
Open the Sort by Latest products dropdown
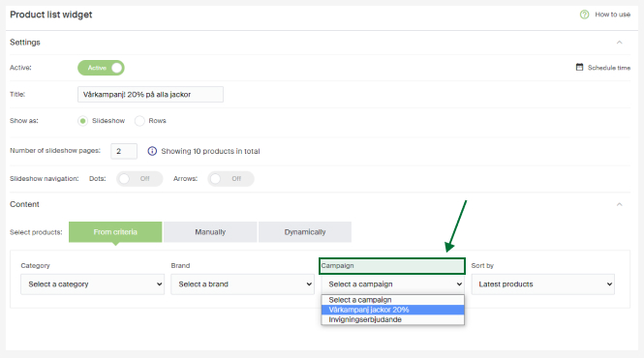click(x=543, y=284)
